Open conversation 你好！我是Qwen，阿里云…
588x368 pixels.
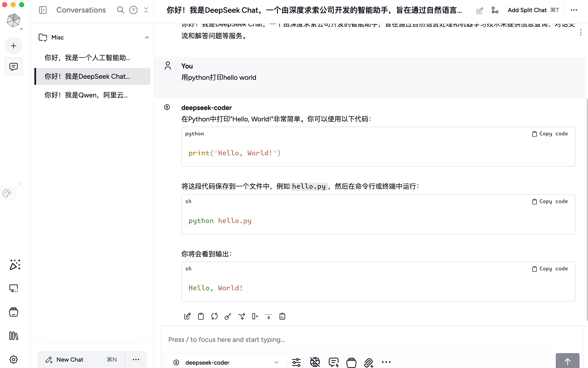92,95
